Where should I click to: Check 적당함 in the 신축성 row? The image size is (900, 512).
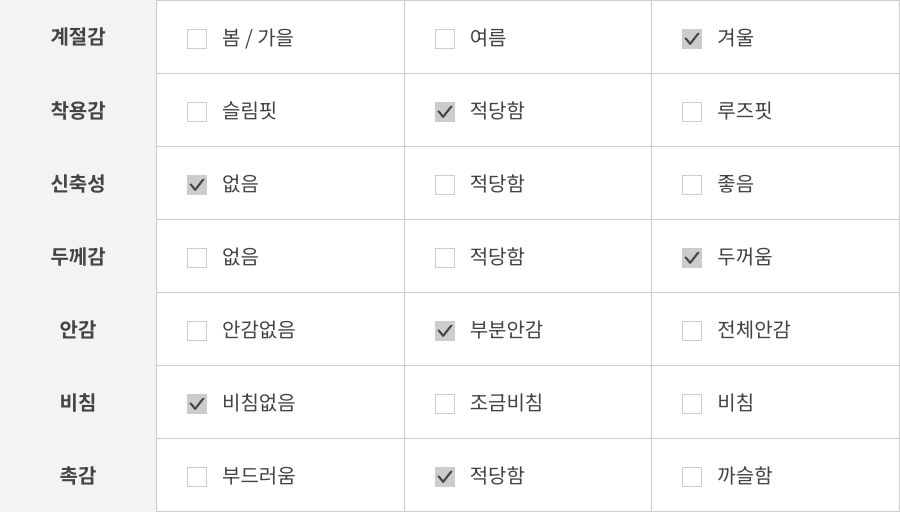(x=445, y=185)
